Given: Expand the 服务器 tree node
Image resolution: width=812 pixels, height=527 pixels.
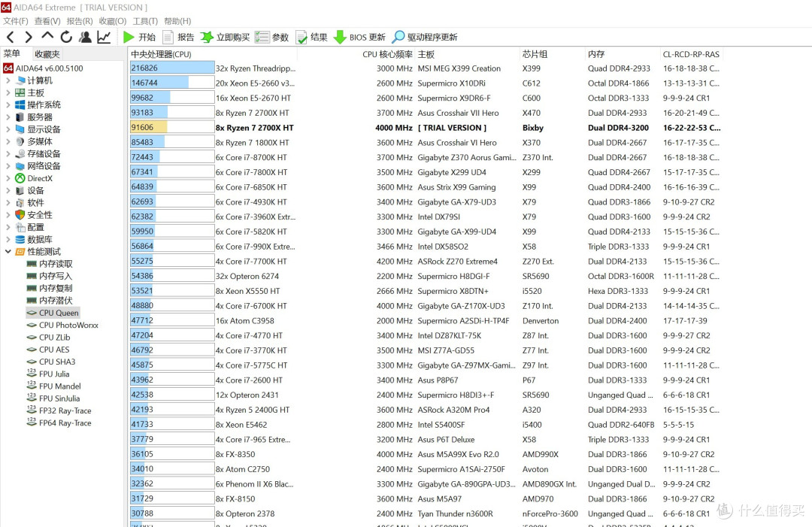Looking at the screenshot, I should (8, 117).
